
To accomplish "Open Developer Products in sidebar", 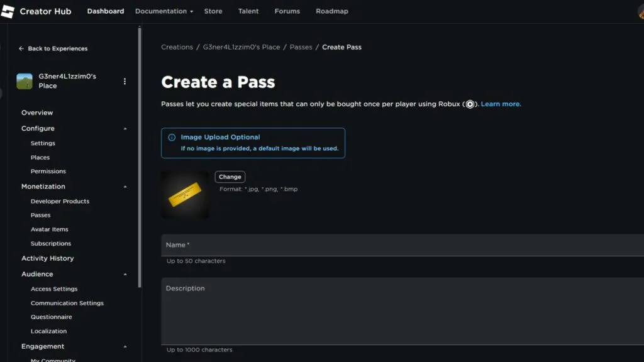I will (x=60, y=202).
